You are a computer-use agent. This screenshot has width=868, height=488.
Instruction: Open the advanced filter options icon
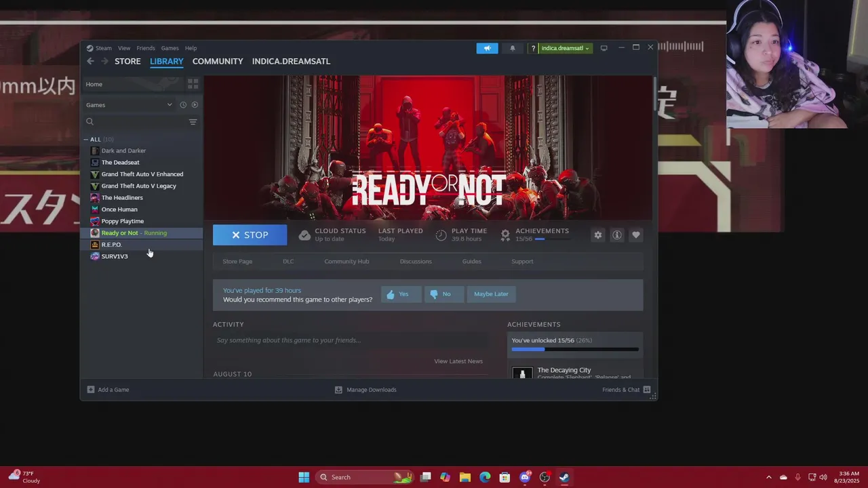193,122
